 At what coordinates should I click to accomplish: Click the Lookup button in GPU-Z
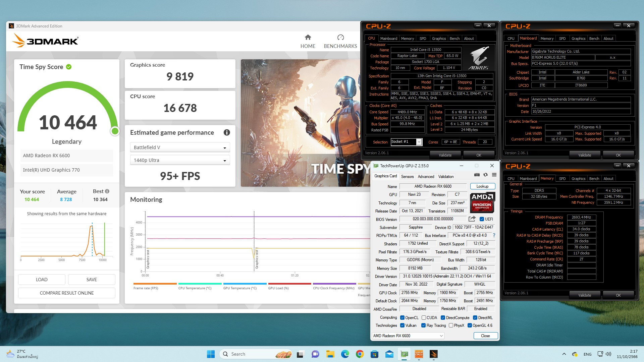point(482,186)
